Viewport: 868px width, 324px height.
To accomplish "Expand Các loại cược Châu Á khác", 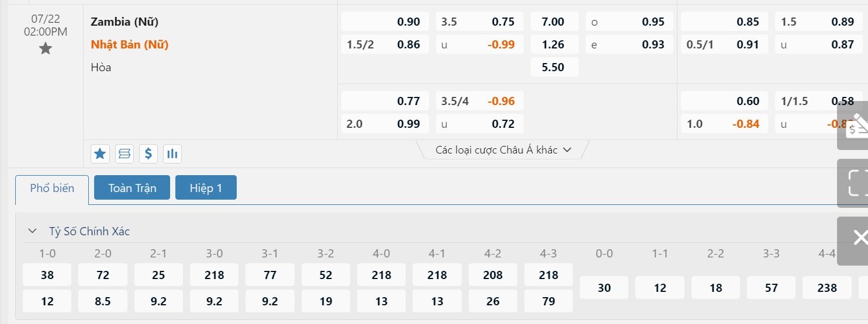I will [x=503, y=150].
